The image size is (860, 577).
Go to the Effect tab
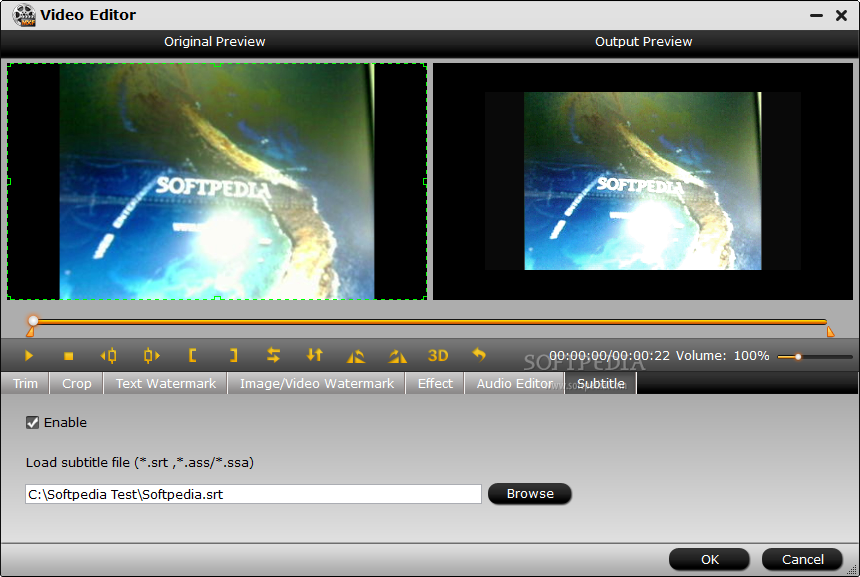tap(435, 383)
